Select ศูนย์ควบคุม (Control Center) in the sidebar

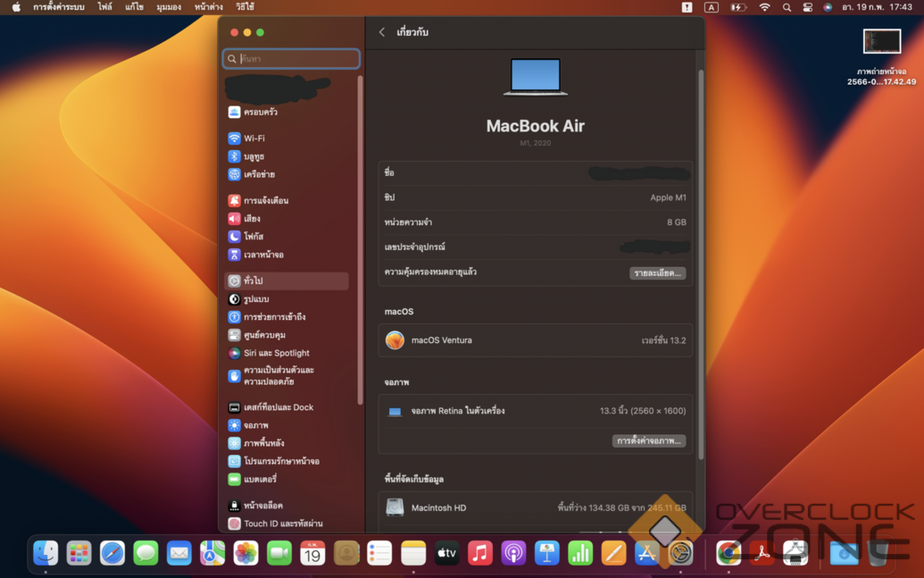[x=264, y=335]
